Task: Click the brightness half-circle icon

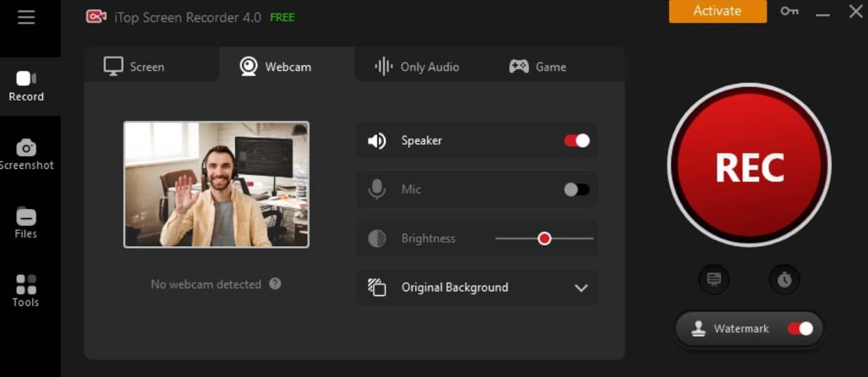Action: click(377, 238)
